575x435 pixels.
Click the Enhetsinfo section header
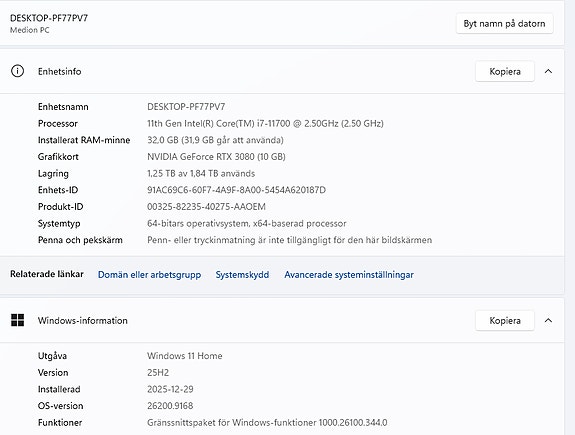point(282,72)
